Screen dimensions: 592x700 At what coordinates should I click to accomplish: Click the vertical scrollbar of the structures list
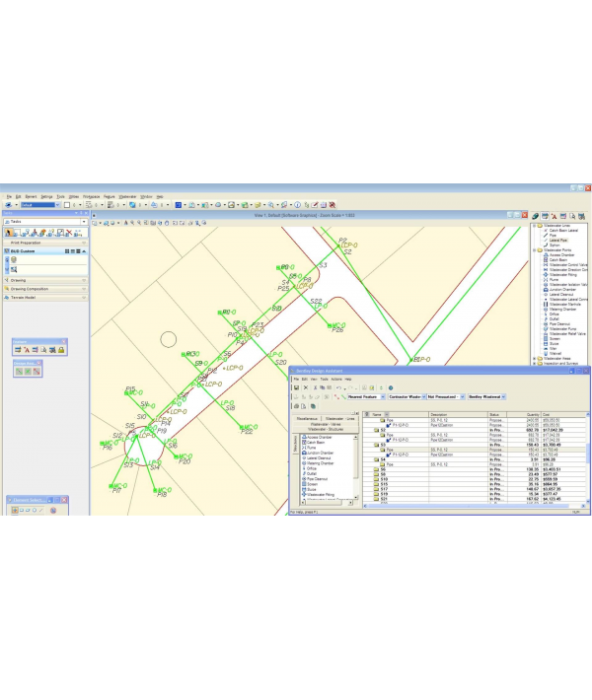[356, 466]
